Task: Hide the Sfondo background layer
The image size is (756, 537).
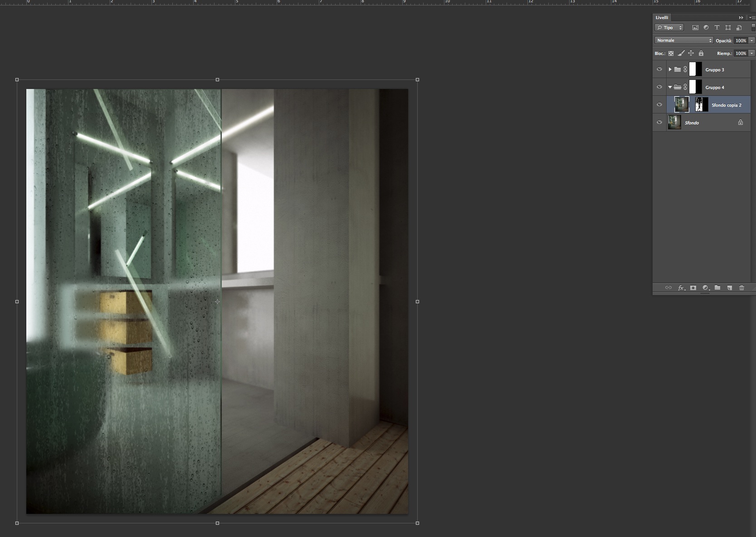Action: click(659, 123)
